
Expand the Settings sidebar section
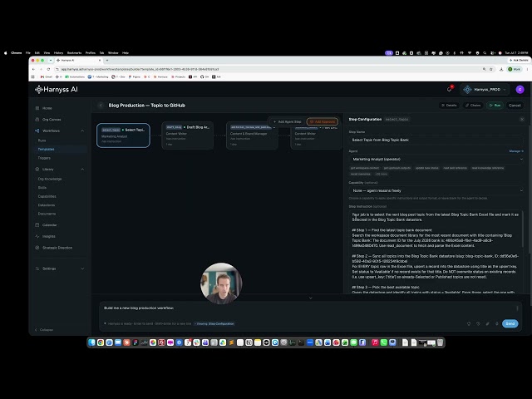coord(82,268)
